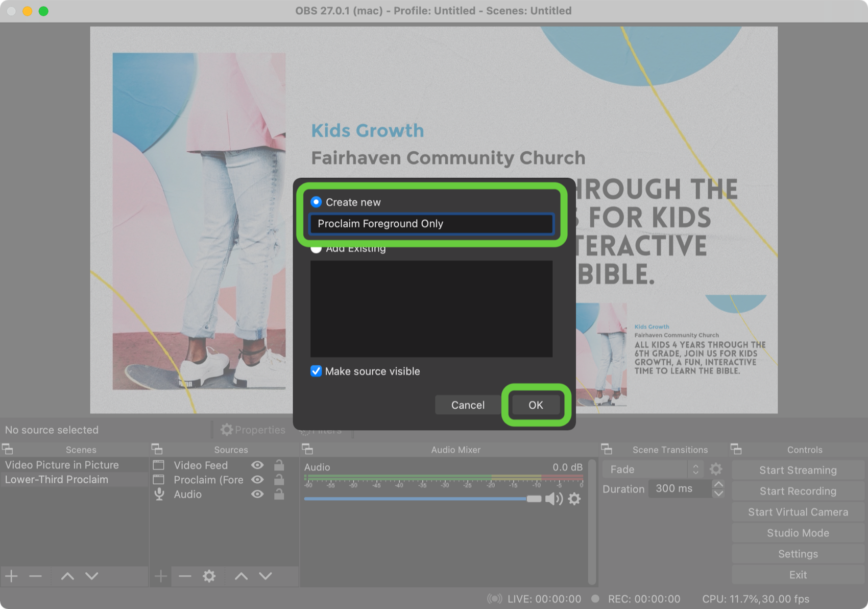868x609 pixels.
Task: Add a new scene with plus icon
Action: click(11, 576)
